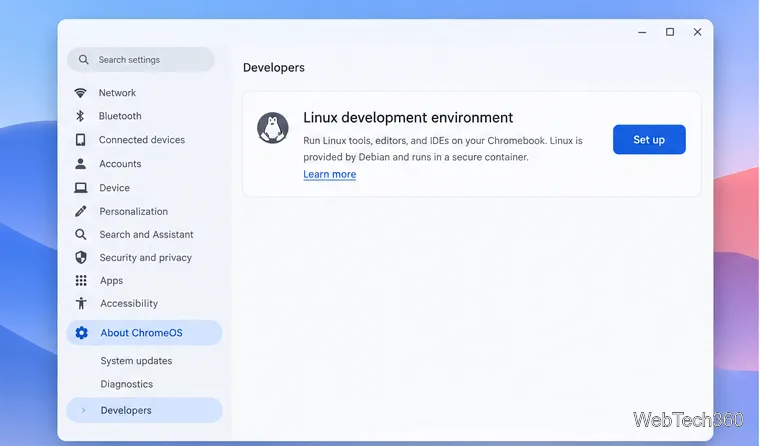Click the magnifier icon beside Search and Assistant

[x=80, y=235]
